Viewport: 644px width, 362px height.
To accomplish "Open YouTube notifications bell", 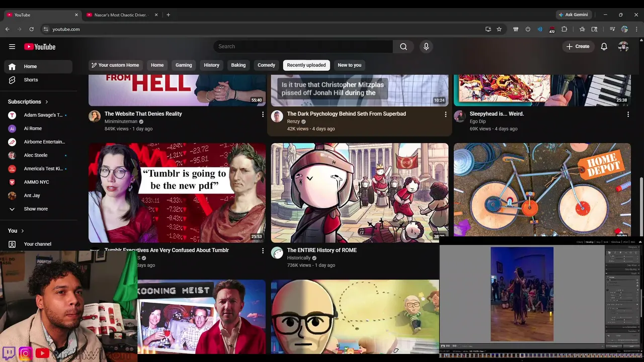I will (x=604, y=47).
